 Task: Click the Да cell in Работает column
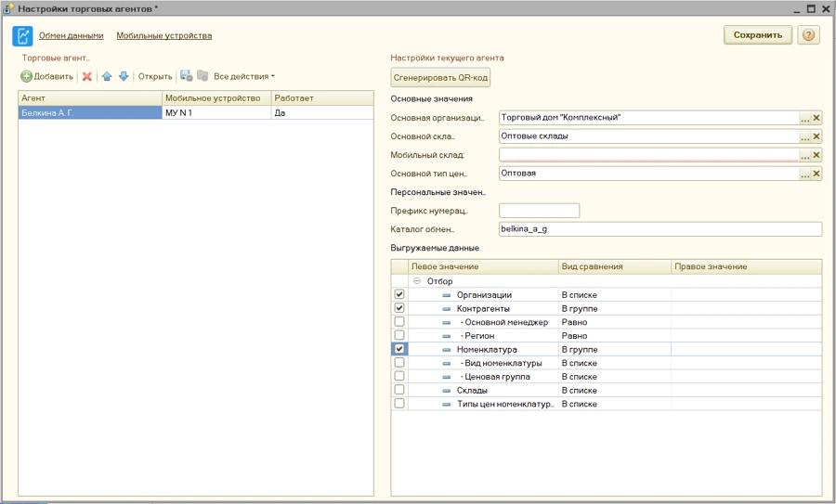(x=322, y=112)
